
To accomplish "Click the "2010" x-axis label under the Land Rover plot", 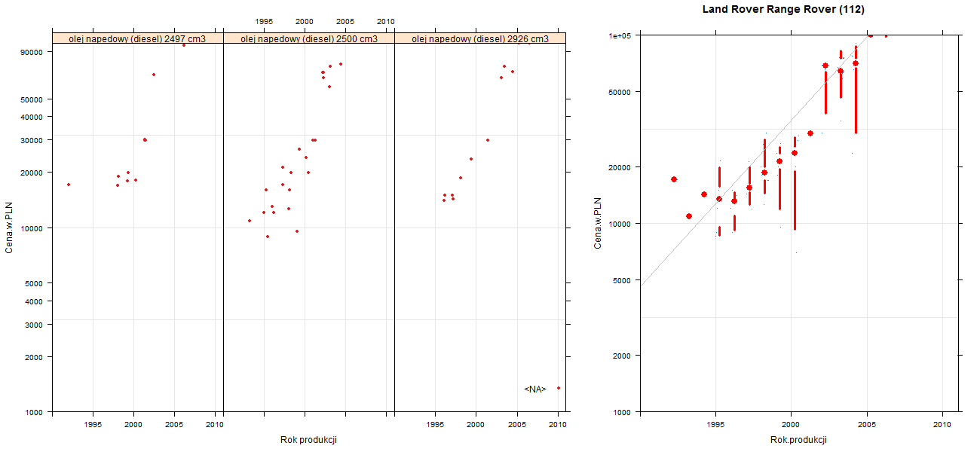I will tap(943, 425).
